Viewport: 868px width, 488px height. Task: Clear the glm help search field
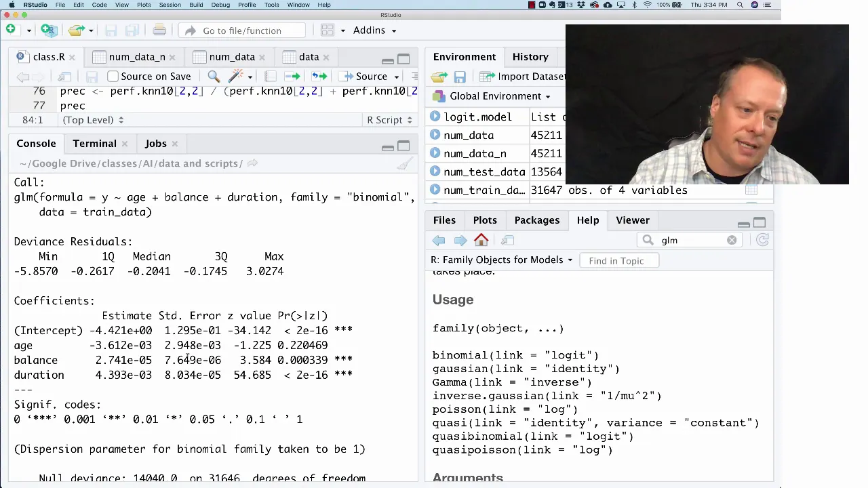[x=732, y=241]
